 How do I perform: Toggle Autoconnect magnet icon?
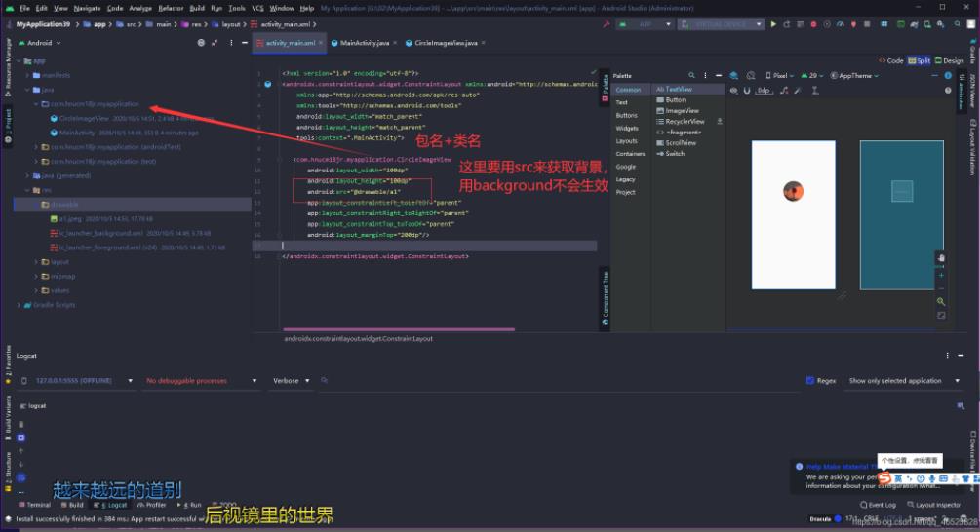[746, 91]
